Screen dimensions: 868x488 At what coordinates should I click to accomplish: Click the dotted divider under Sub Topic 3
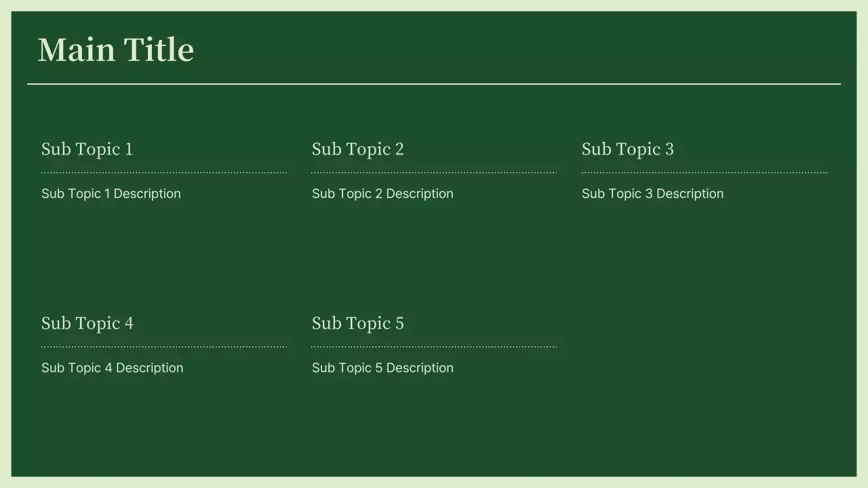point(704,173)
